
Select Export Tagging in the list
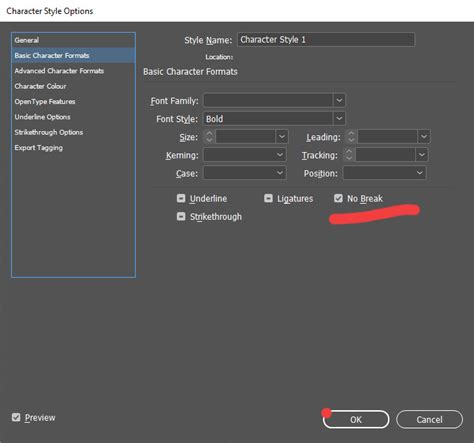click(x=73, y=147)
